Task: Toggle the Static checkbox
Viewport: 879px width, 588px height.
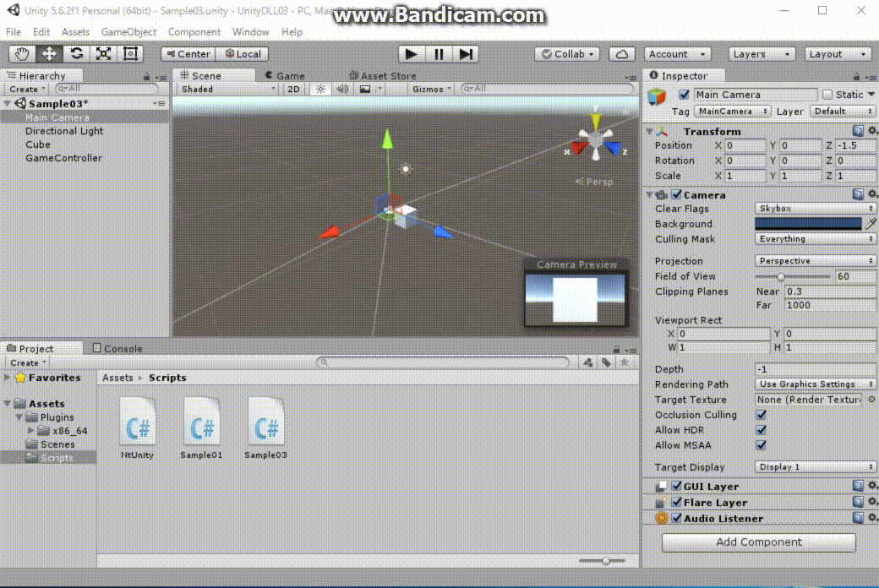Action: click(828, 95)
